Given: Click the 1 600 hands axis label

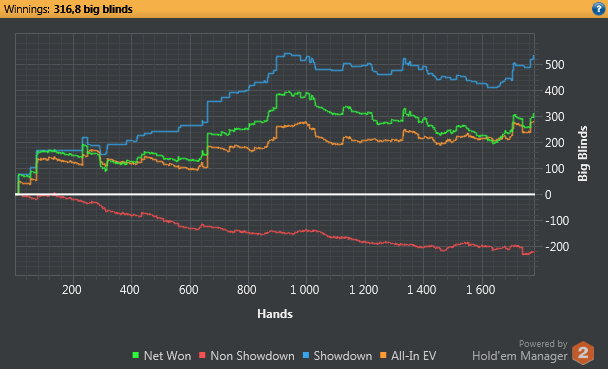Looking at the screenshot, I should (480, 290).
